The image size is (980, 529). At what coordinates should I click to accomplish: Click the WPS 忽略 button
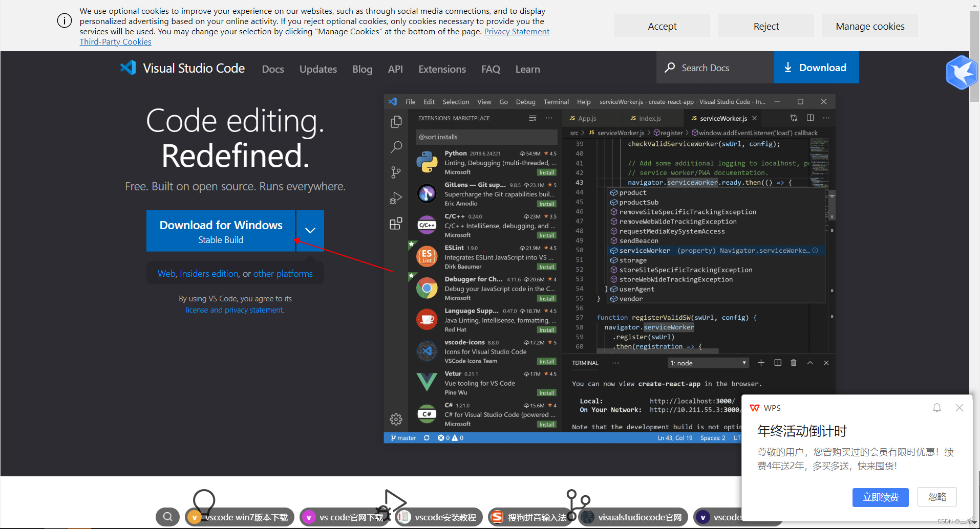[x=937, y=497]
